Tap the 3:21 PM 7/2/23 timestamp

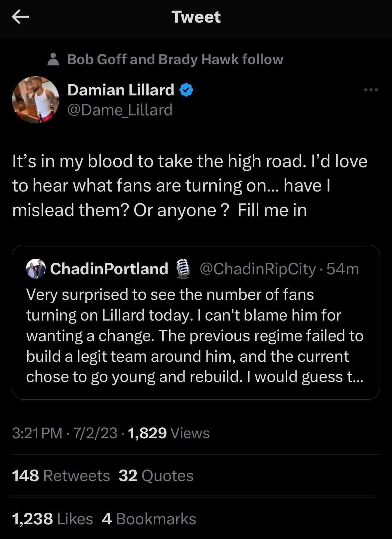(65, 433)
